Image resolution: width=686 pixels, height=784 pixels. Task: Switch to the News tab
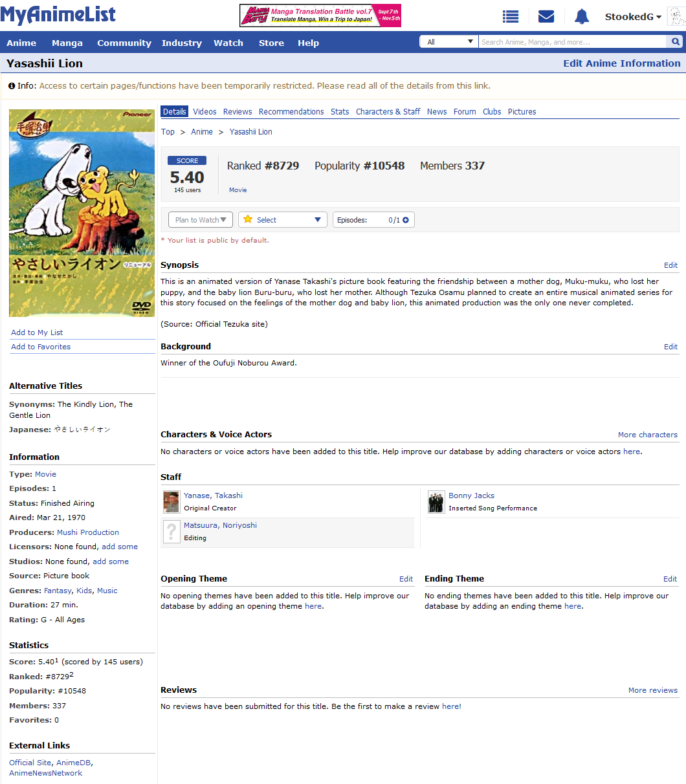coord(437,112)
